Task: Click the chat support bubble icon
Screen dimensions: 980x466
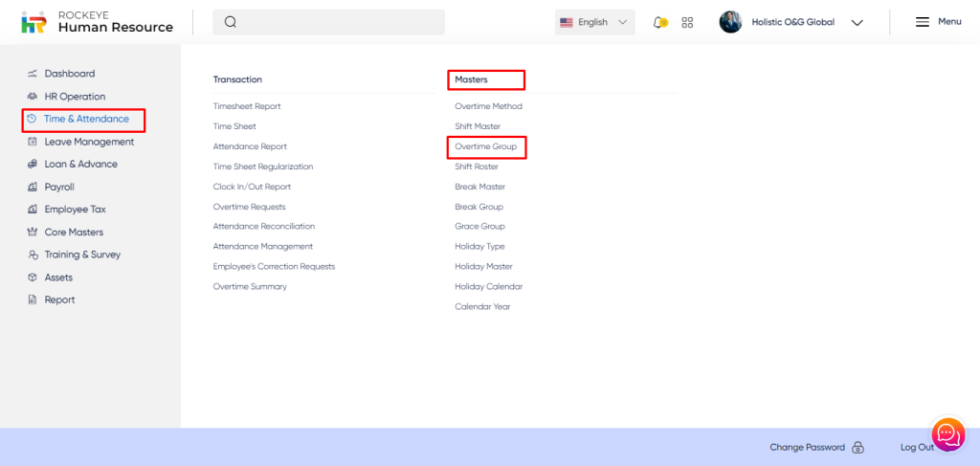Action: coord(947,434)
